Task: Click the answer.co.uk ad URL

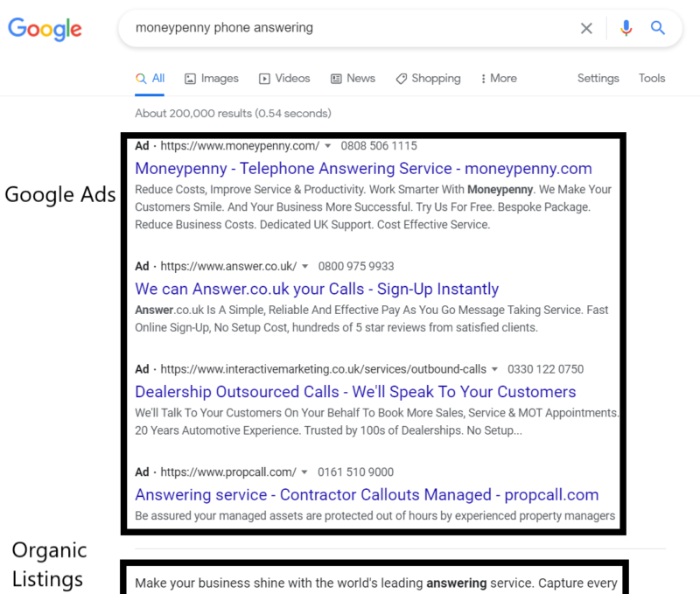Action: [x=228, y=267]
